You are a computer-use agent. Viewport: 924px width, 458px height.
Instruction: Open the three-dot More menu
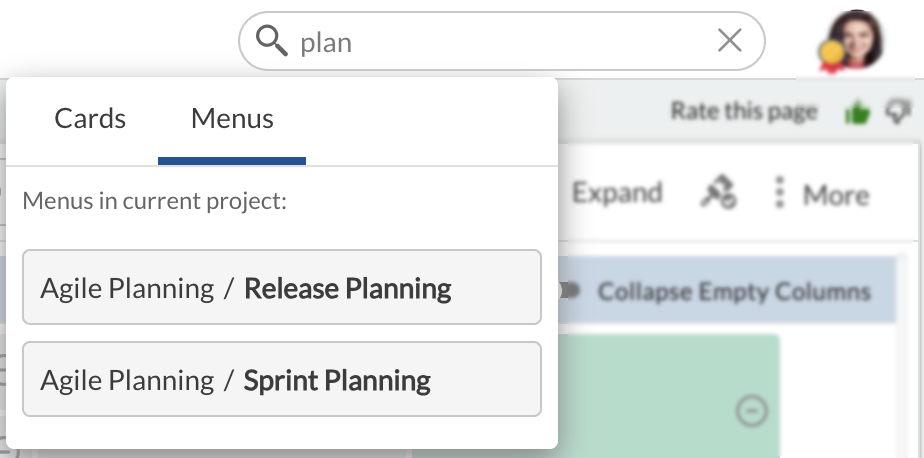click(780, 193)
